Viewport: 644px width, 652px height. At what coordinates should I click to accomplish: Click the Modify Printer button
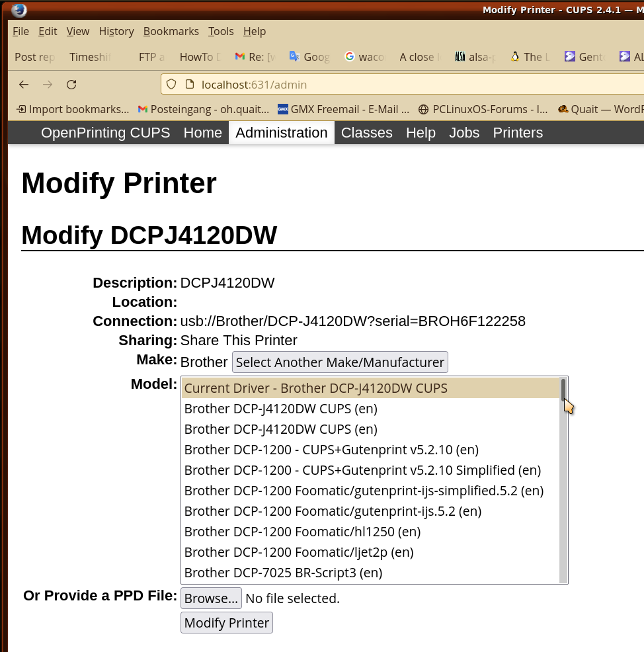click(x=226, y=623)
